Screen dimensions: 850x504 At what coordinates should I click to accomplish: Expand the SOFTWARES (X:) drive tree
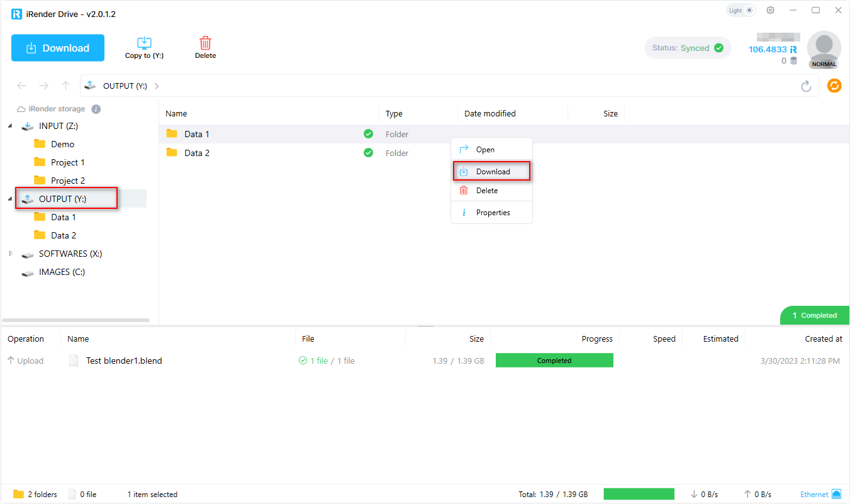(10, 254)
